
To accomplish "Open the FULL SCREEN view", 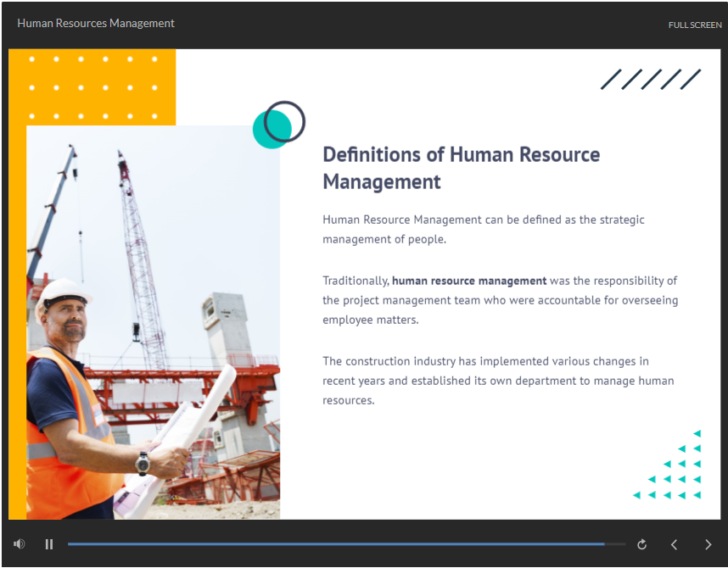I will (x=695, y=25).
